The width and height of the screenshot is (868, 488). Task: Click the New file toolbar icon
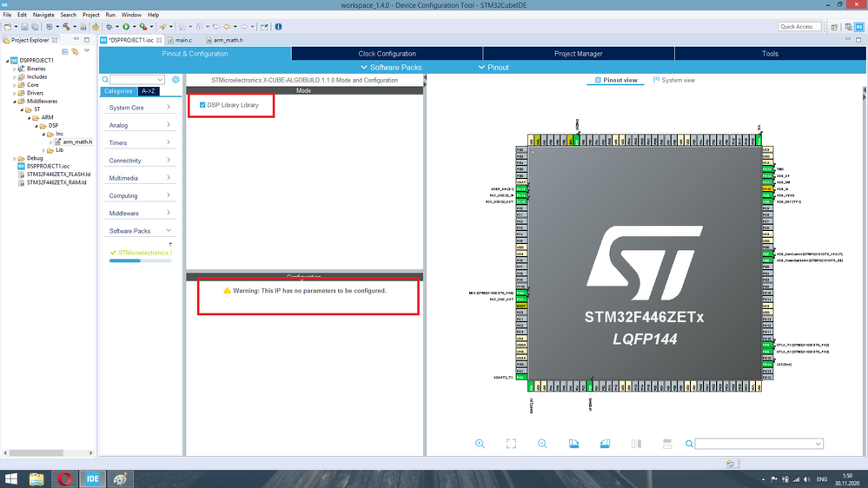(8, 27)
